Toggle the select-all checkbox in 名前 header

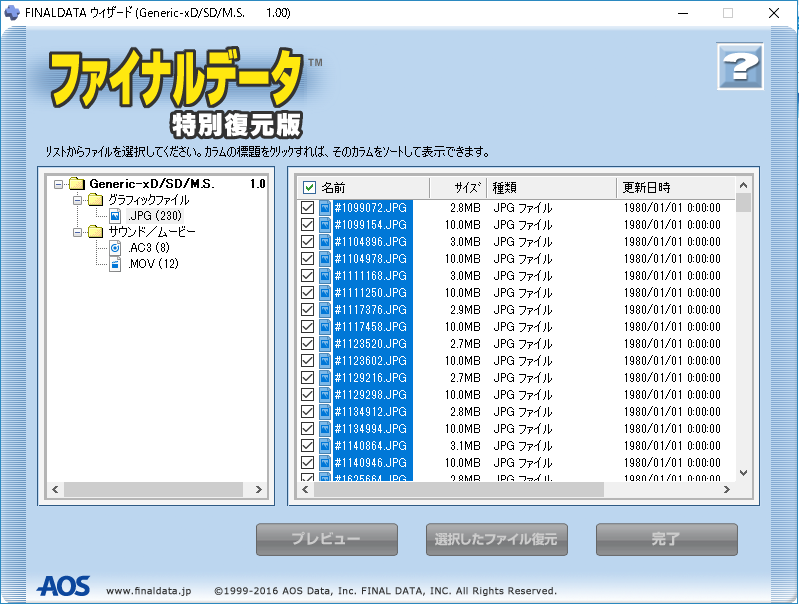[x=309, y=188]
